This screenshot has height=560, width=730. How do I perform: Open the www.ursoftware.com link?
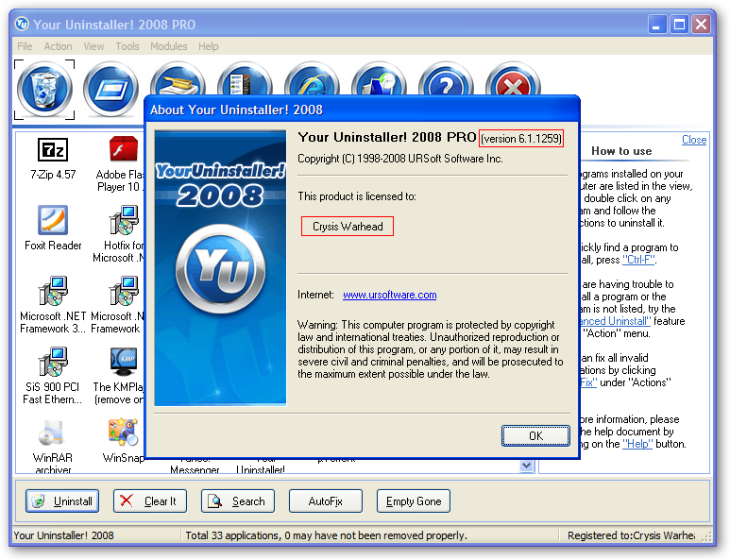[x=390, y=295]
